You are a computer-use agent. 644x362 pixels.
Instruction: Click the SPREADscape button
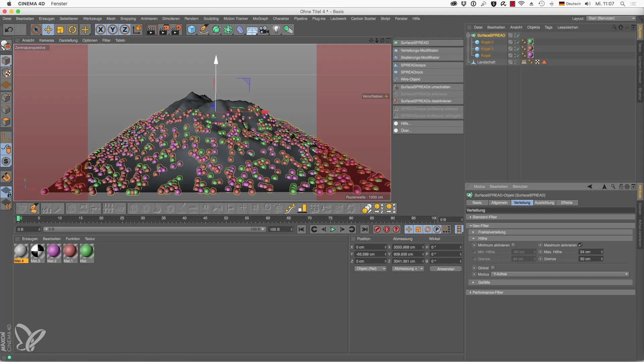coord(428,65)
